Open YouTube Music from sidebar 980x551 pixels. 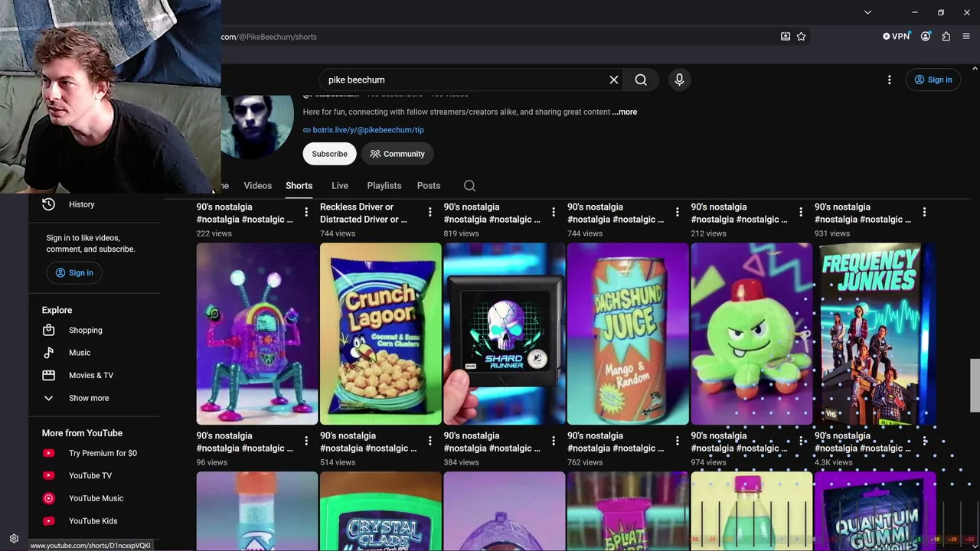point(95,498)
